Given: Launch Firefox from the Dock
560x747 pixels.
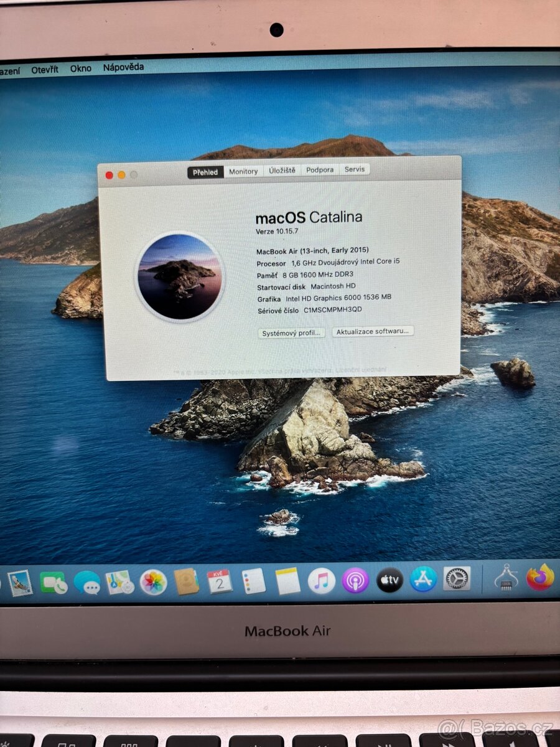Looking at the screenshot, I should [540, 577].
